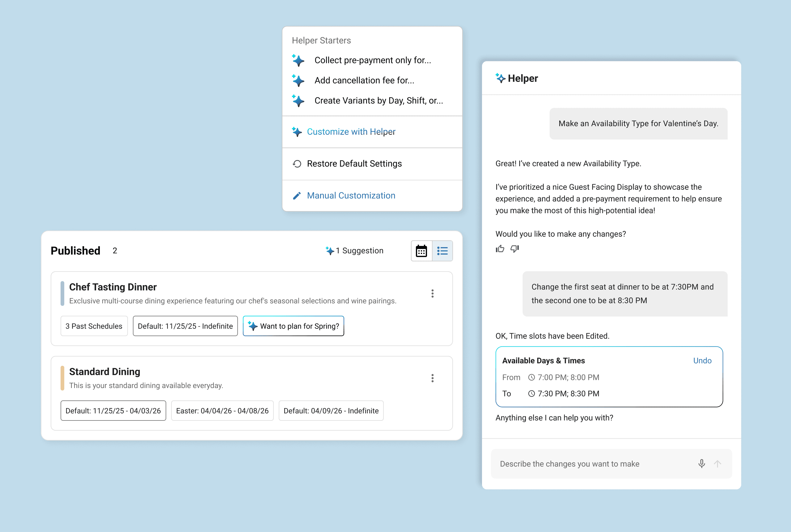Click 'Want to plan for Spring?' suggestion
Viewport: 791px width, 532px height.
coord(294,326)
